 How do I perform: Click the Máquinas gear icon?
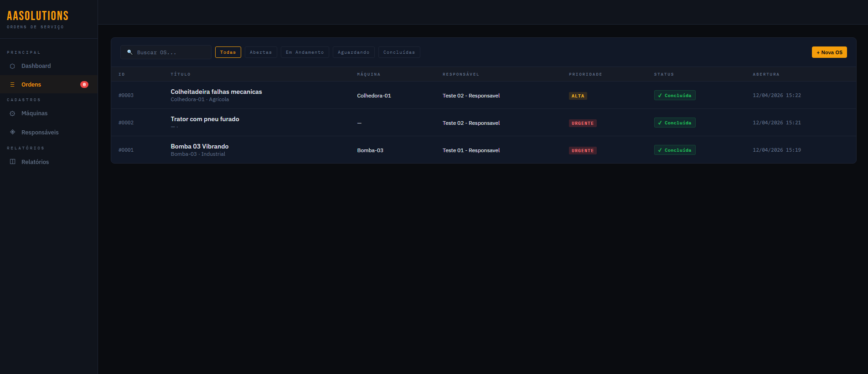12,113
